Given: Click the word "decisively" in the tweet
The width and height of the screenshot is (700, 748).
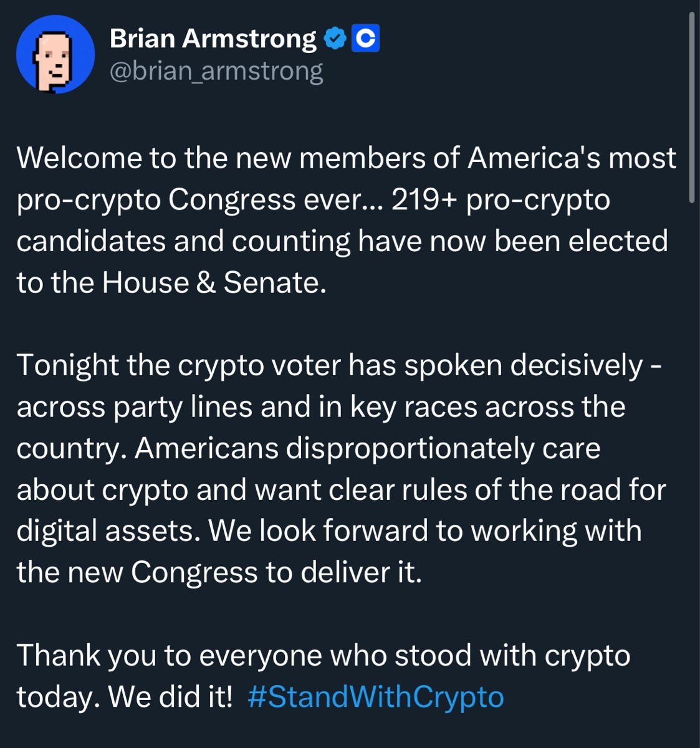Looking at the screenshot, I should [577, 365].
